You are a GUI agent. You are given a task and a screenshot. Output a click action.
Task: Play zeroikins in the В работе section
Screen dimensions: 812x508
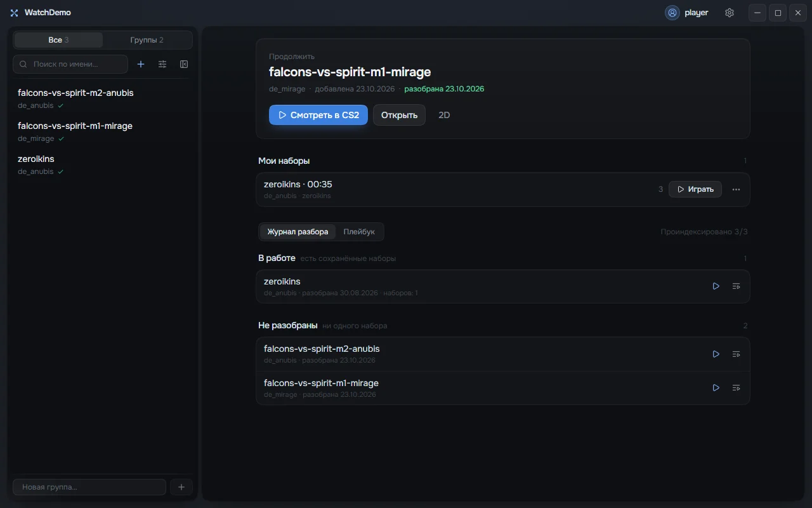[x=716, y=286]
